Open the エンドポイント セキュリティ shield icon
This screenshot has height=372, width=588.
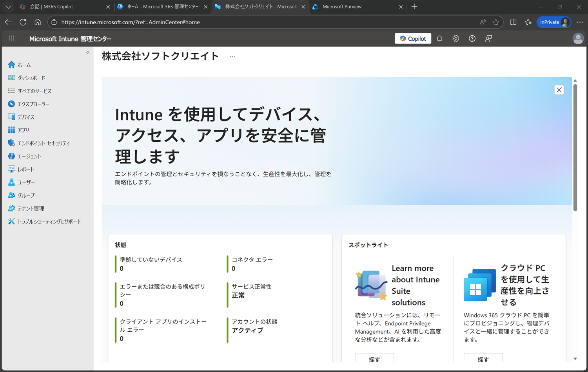pyautogui.click(x=11, y=143)
